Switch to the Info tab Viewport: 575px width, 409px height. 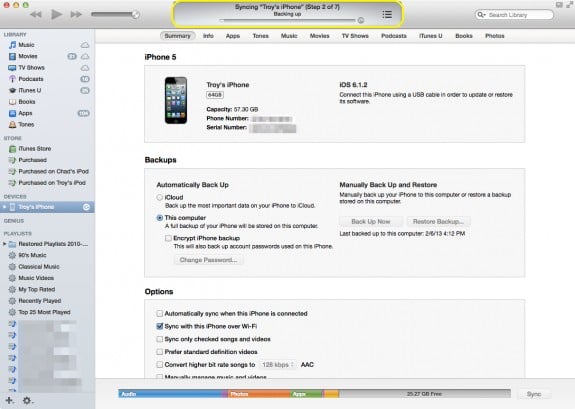pos(208,36)
